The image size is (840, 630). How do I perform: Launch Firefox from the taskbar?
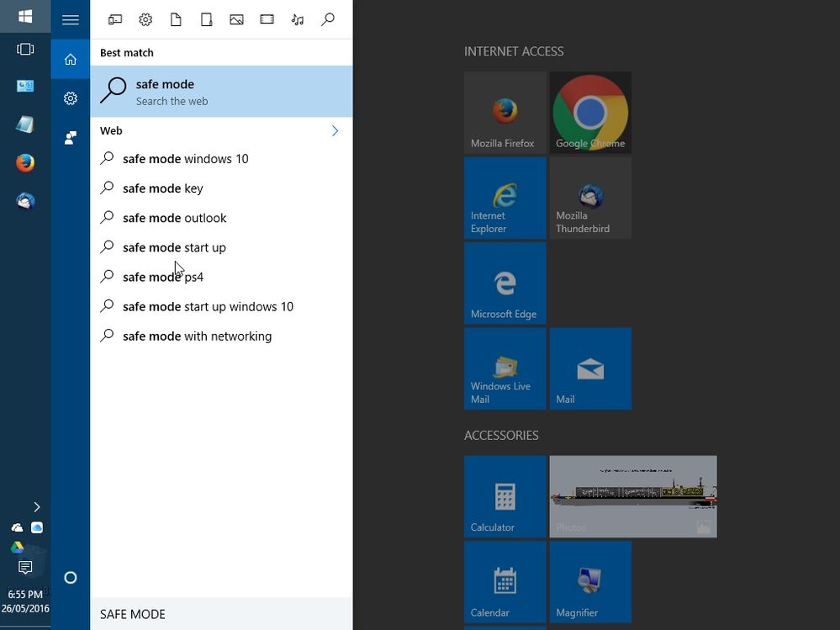tap(25, 163)
